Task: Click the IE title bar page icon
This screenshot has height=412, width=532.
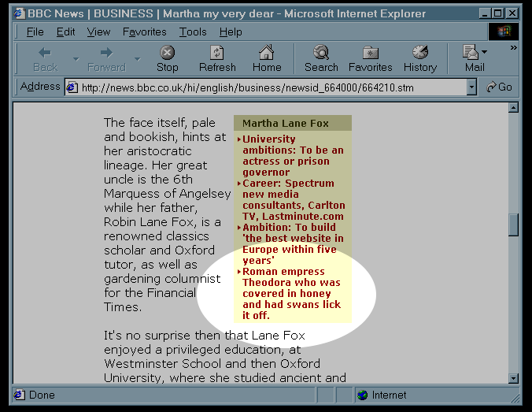Action: tap(20, 13)
